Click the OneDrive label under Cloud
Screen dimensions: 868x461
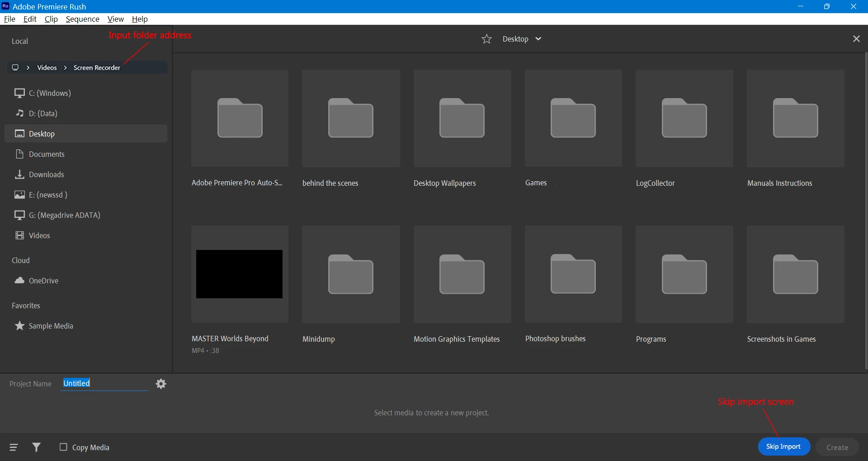(x=43, y=281)
